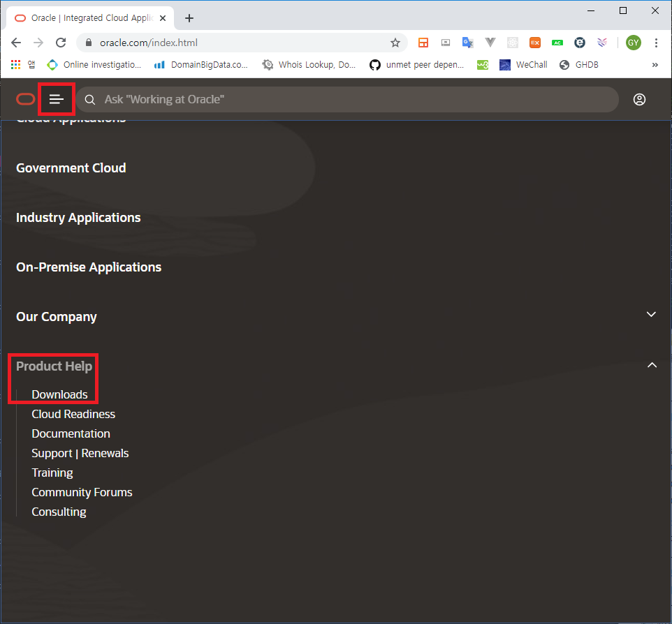
Task: Click the Google Translate extension icon
Action: point(467,43)
